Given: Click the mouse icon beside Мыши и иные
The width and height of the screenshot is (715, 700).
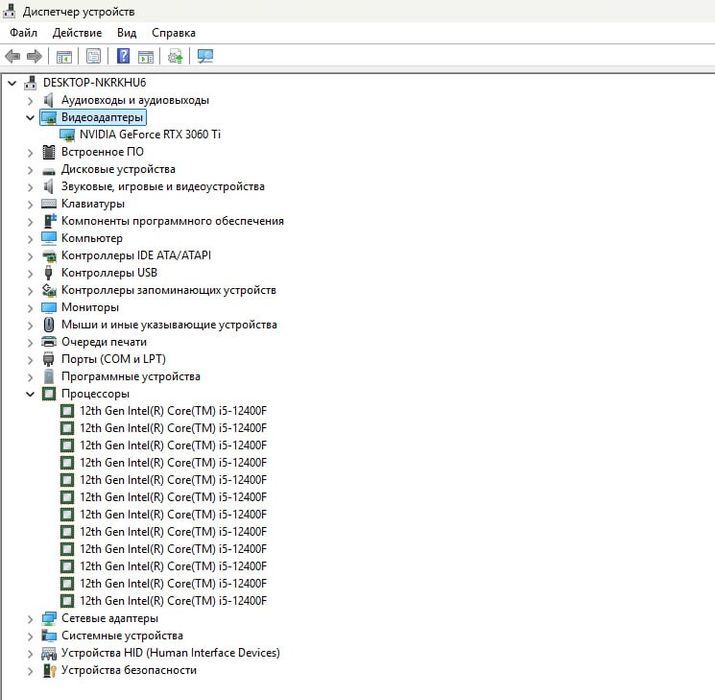Looking at the screenshot, I should (x=49, y=325).
